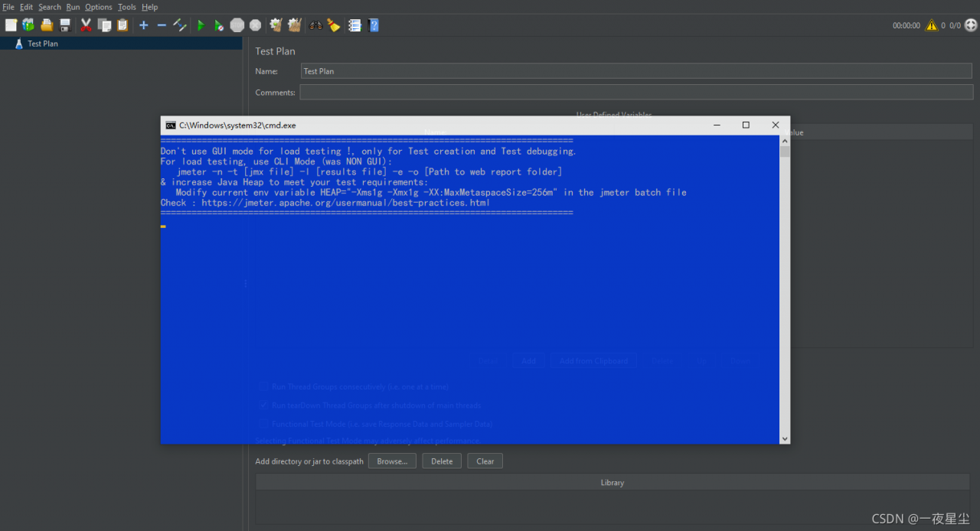Open the File menu
The width and height of the screenshot is (980, 531).
[8, 7]
